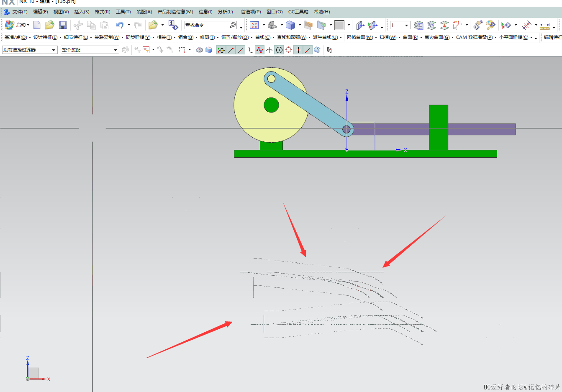Image resolution: width=562 pixels, height=392 pixels.
Task: Click the color palette icon
Action: point(490,25)
